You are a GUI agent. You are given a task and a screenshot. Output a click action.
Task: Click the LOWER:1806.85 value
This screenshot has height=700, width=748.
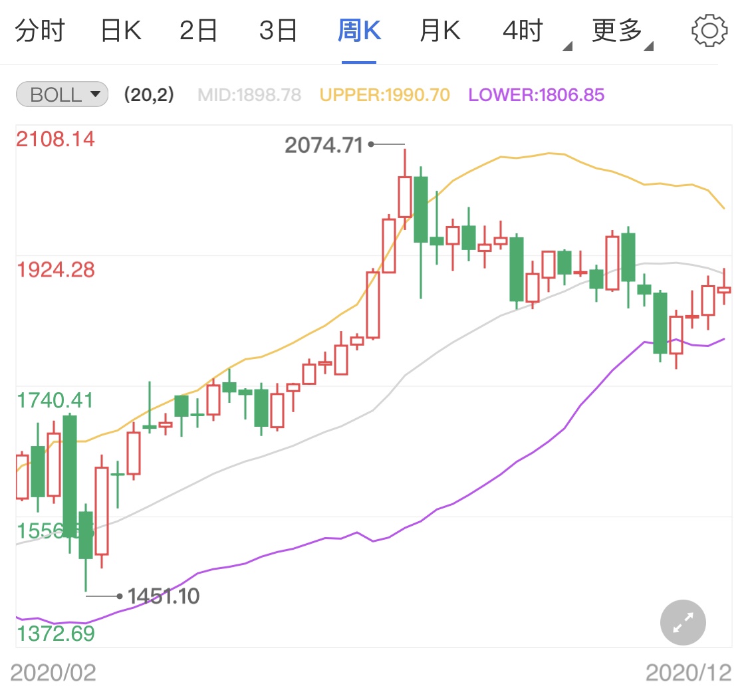click(x=536, y=95)
